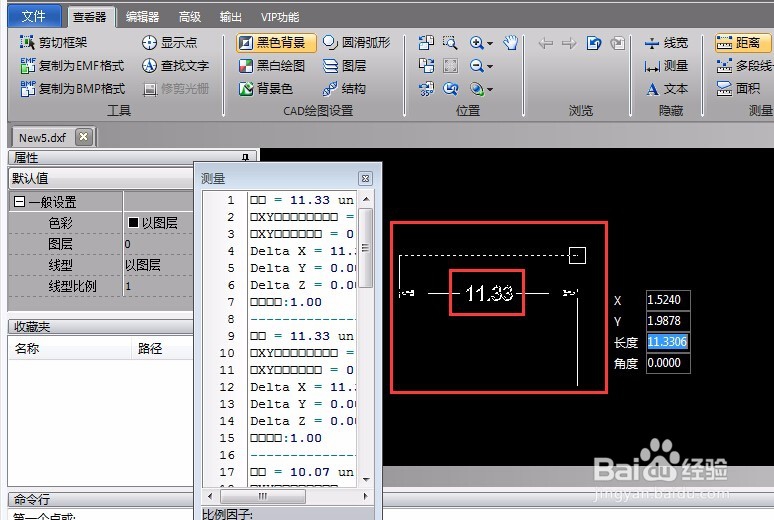Click the blue previous-file browse icon
The height and width of the screenshot is (520, 774).
594,43
